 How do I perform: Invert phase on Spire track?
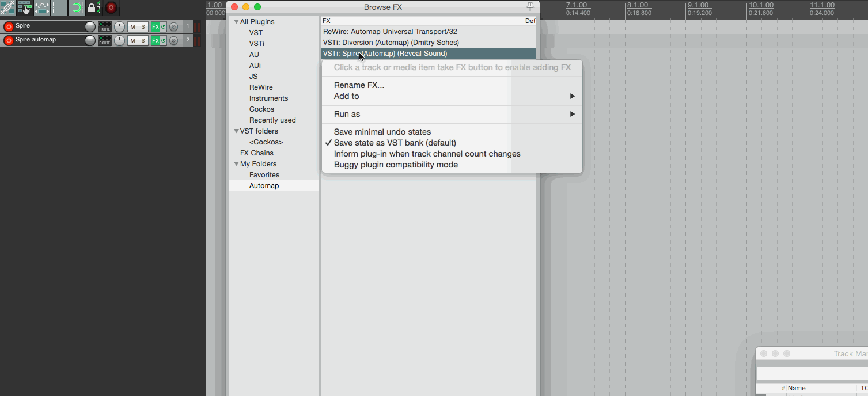[x=173, y=26]
